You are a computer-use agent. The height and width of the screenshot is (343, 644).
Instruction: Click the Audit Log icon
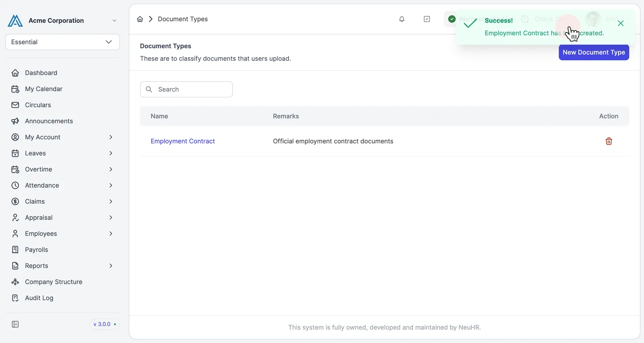(15, 298)
